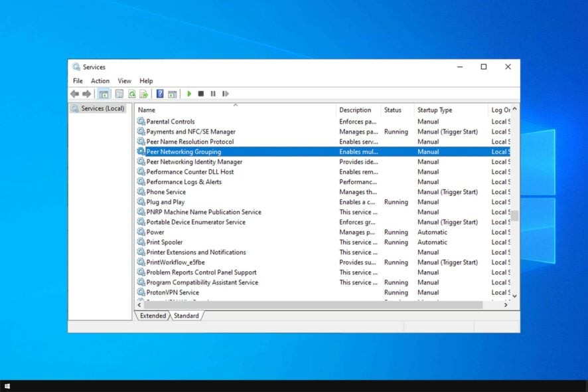Viewport: 588px width, 392px height.
Task: Select PNRP Machine Name Publication Service
Action: (323, 212)
